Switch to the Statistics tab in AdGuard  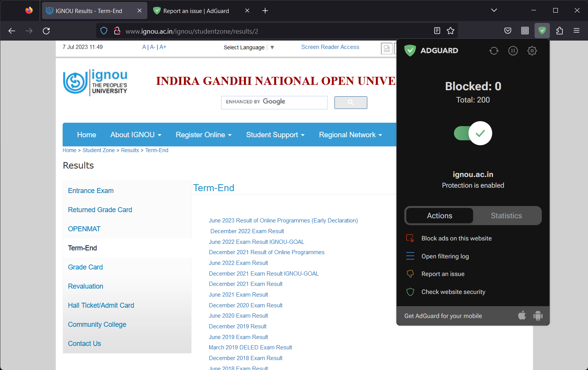coord(506,216)
